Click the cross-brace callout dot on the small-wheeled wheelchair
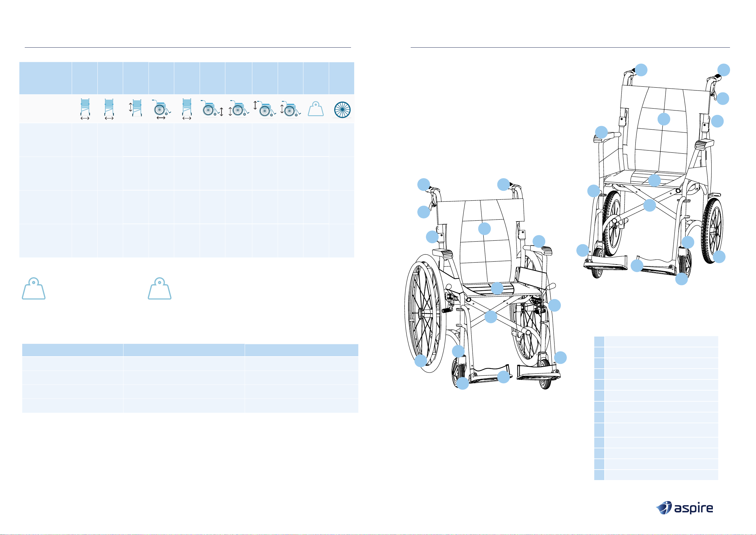Image resolution: width=756 pixels, height=535 pixels. [x=650, y=205]
